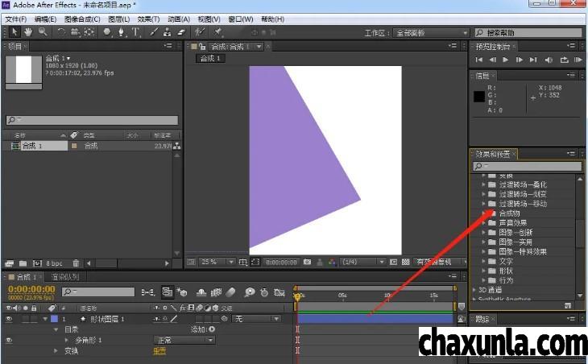The height and width of the screenshot is (364, 588).
Task: Select the Zoom magnifier tool
Action: click(42, 32)
